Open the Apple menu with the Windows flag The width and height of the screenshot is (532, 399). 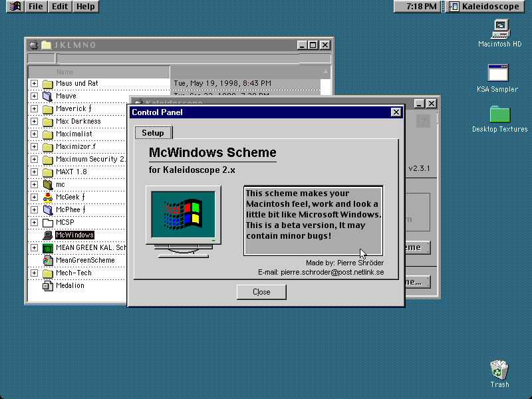[15, 7]
